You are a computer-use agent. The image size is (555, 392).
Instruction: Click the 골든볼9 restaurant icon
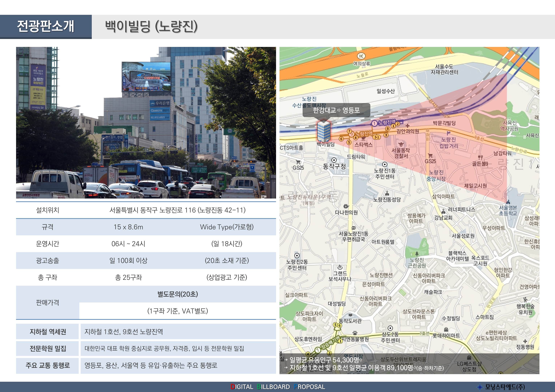click(480, 158)
